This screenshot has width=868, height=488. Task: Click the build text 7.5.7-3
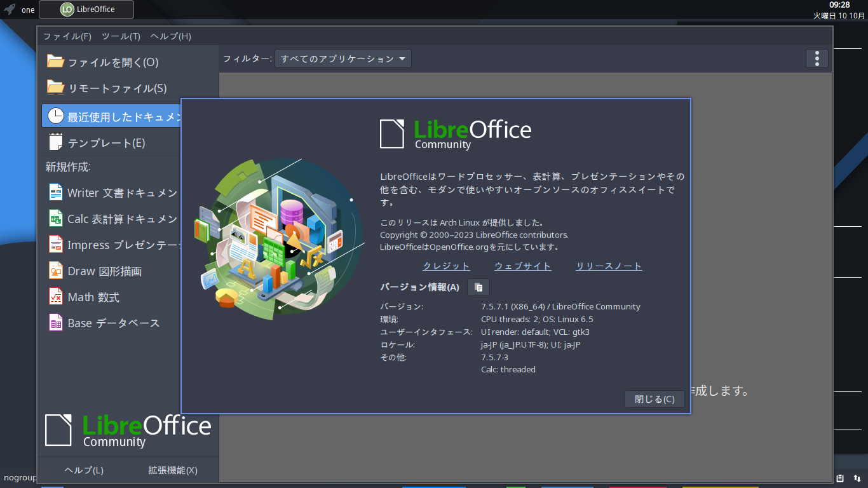(x=494, y=357)
